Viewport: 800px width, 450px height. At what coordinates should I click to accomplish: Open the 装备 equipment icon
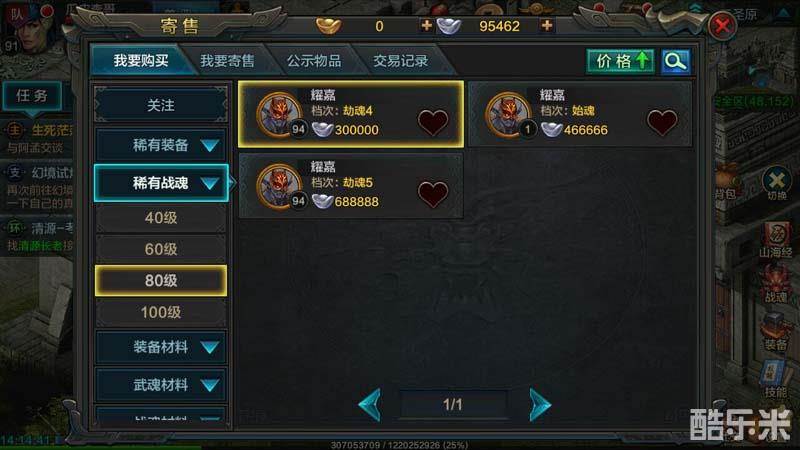(x=776, y=332)
